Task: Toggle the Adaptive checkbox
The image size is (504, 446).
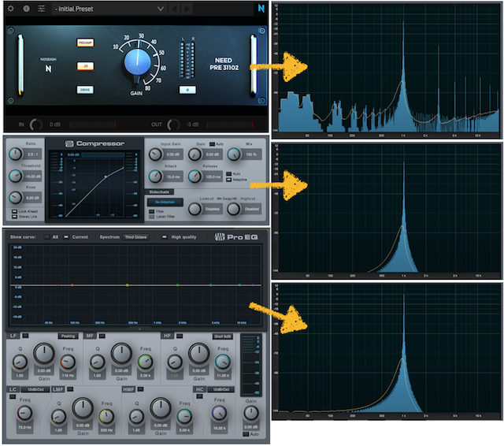Action: (229, 180)
